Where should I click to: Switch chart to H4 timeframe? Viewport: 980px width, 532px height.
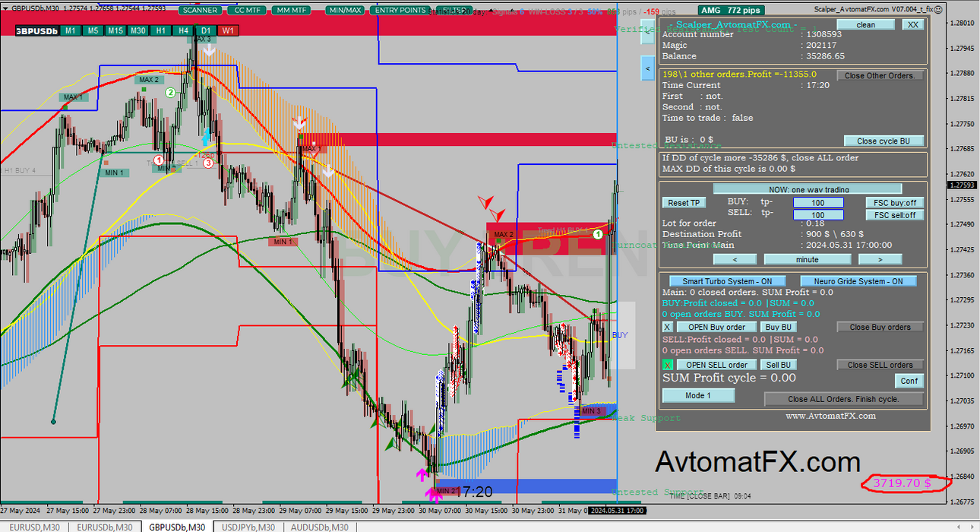(x=183, y=30)
